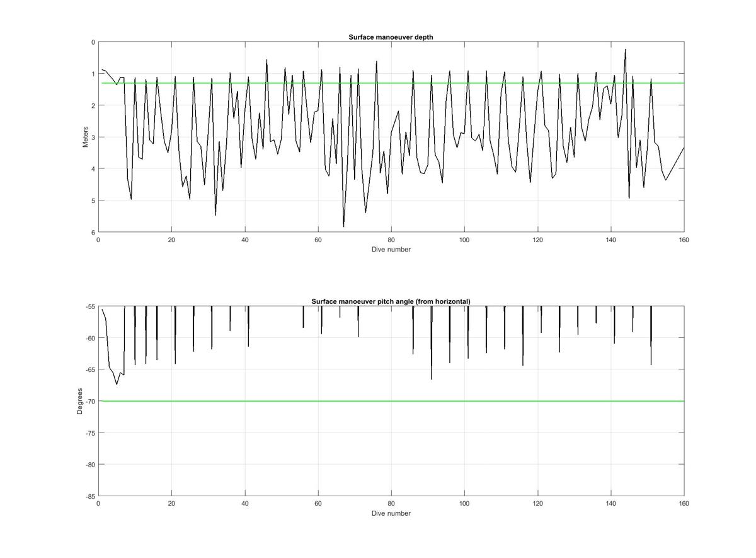Click the top plot 'Dive number' axis label
The width and height of the screenshot is (756, 558).
tap(391, 249)
